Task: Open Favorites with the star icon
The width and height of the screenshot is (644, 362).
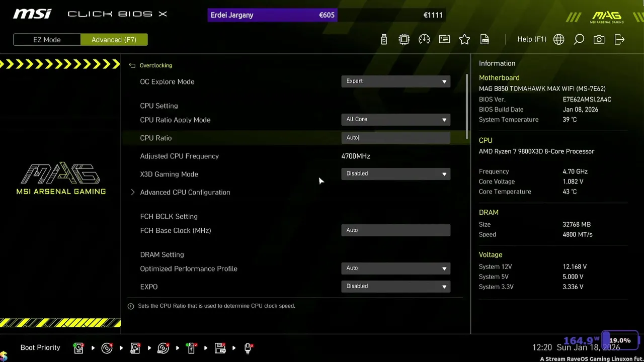Action: point(464,39)
